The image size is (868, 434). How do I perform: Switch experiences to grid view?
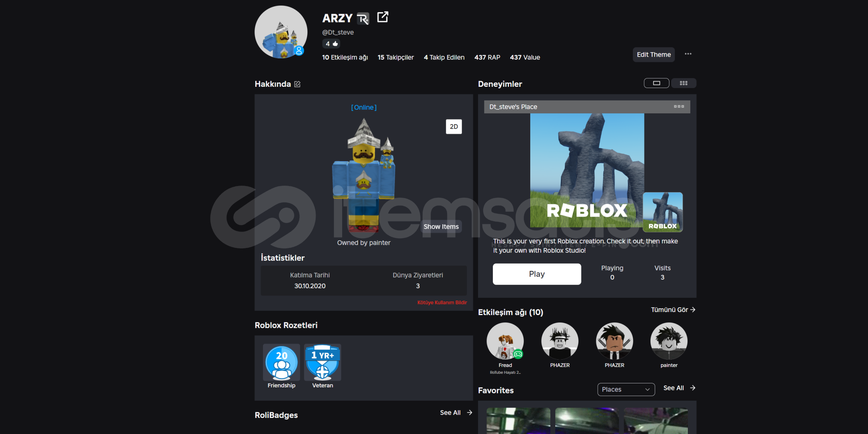(x=683, y=83)
